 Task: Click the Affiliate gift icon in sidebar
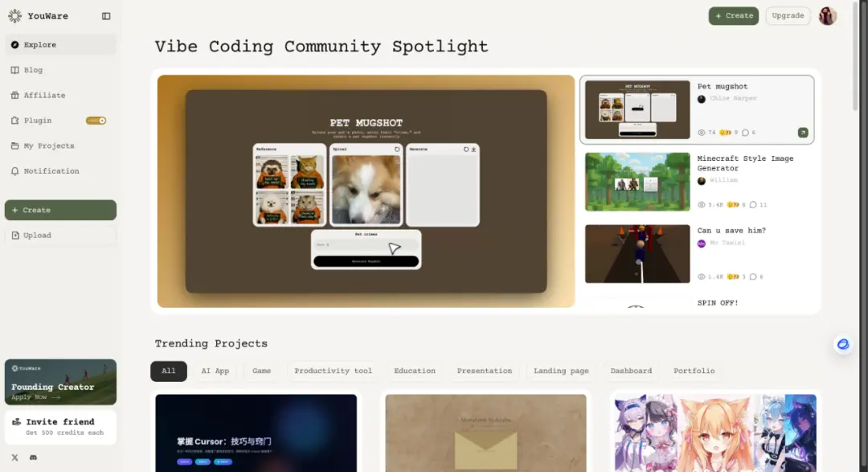click(15, 96)
